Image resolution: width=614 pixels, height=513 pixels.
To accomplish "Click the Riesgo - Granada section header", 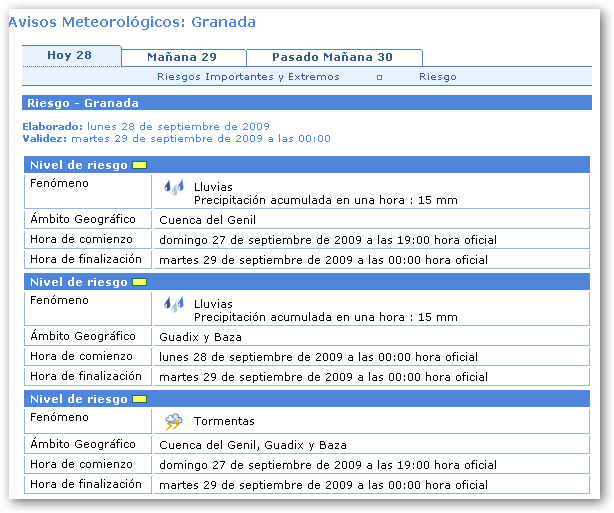I will pyautogui.click(x=83, y=103).
